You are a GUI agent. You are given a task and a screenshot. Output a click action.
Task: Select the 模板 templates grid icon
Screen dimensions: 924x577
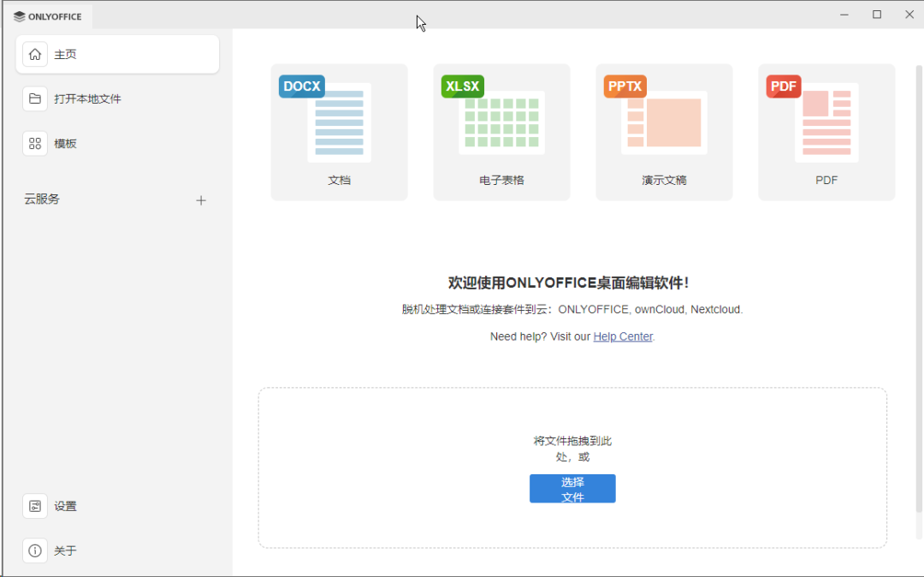coord(35,143)
